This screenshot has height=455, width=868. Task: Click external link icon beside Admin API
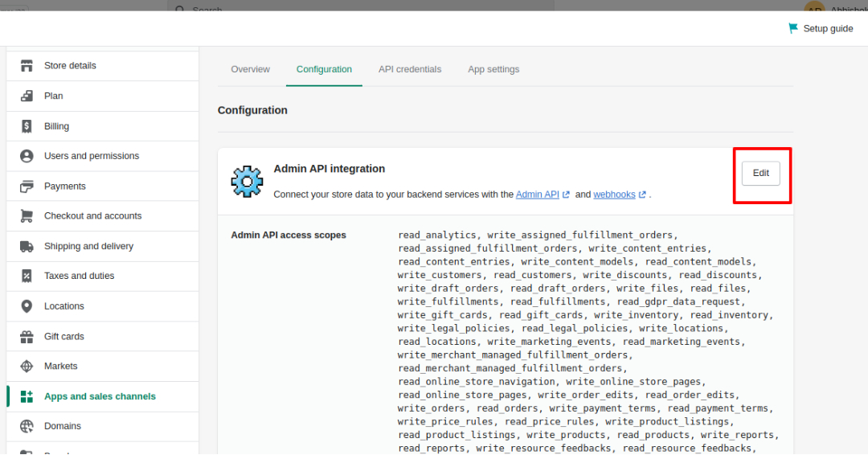tap(566, 195)
